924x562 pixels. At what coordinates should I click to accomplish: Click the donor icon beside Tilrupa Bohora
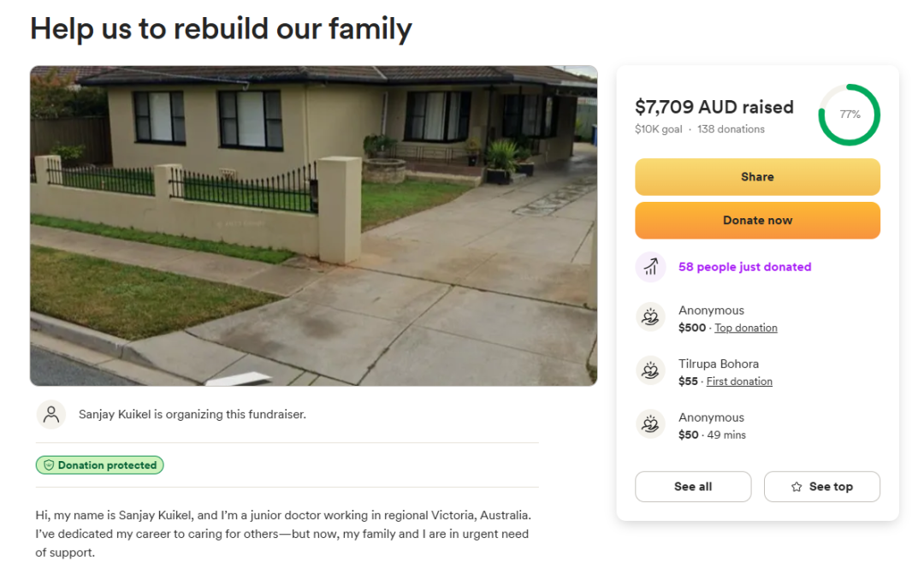[650, 371]
